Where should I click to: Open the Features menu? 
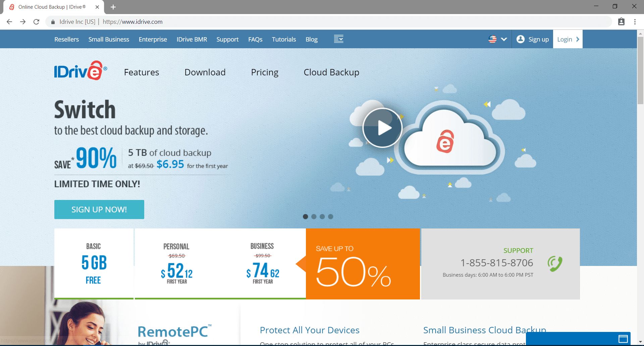(x=142, y=72)
